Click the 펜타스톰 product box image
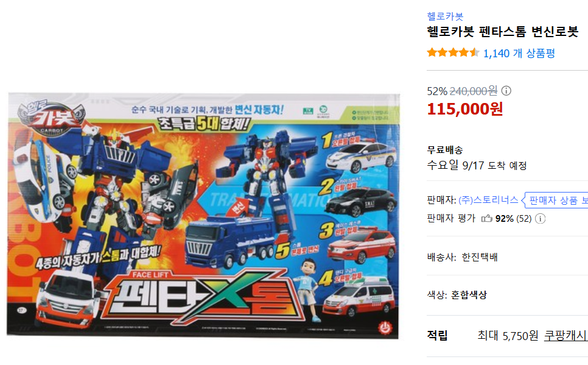588x365 pixels. point(203,215)
